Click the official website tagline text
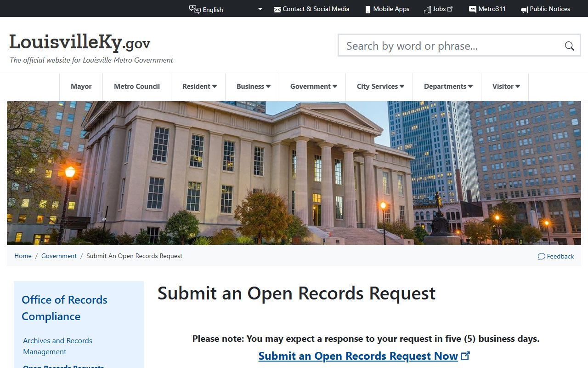588x368 pixels. (91, 60)
